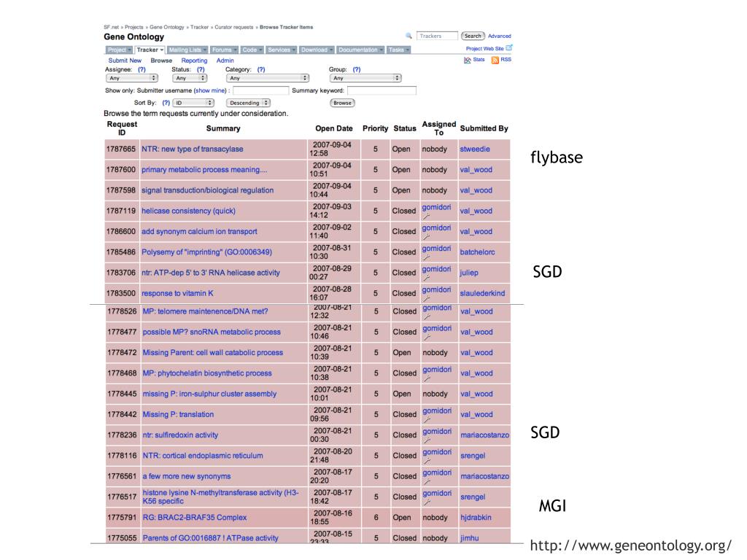Open signal transduction/biological regulation request
The width and height of the screenshot is (747, 560).
click(x=207, y=190)
